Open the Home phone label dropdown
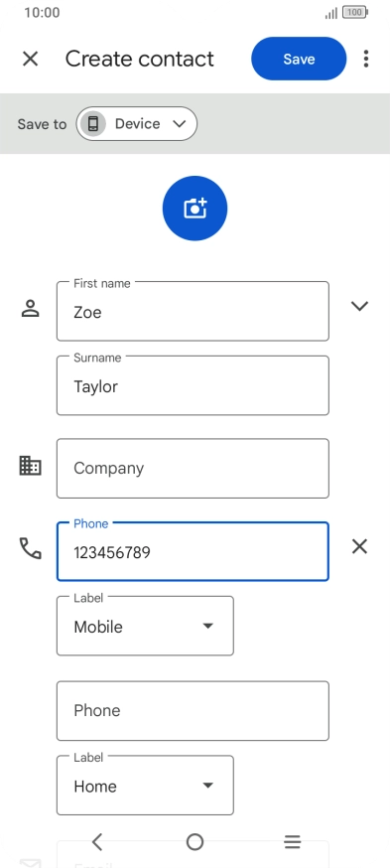The width and height of the screenshot is (390, 868). click(x=145, y=786)
